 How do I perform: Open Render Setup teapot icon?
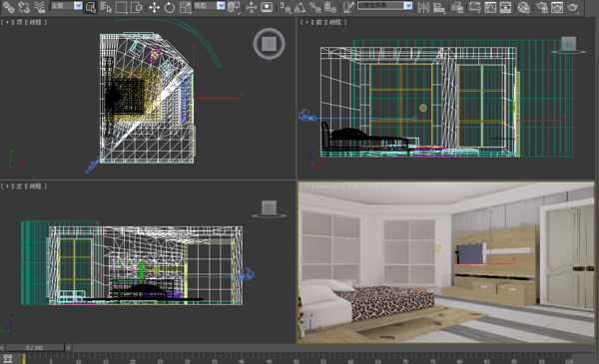click(542, 7)
